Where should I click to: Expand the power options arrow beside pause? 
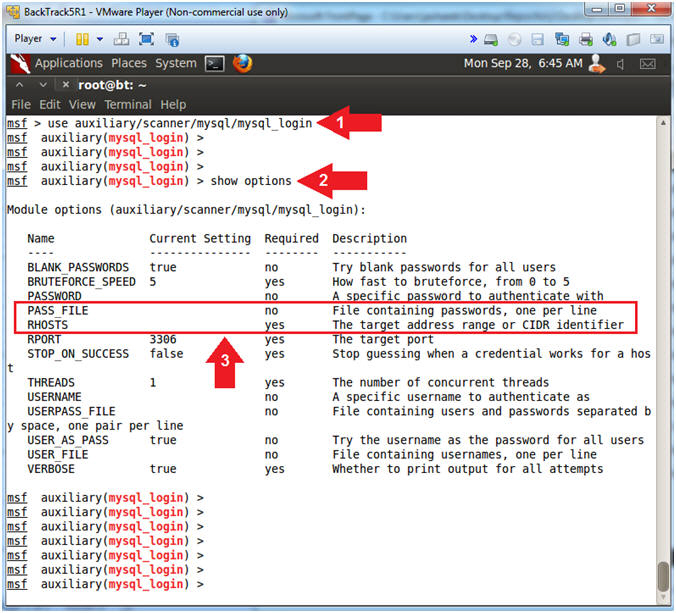(x=100, y=39)
